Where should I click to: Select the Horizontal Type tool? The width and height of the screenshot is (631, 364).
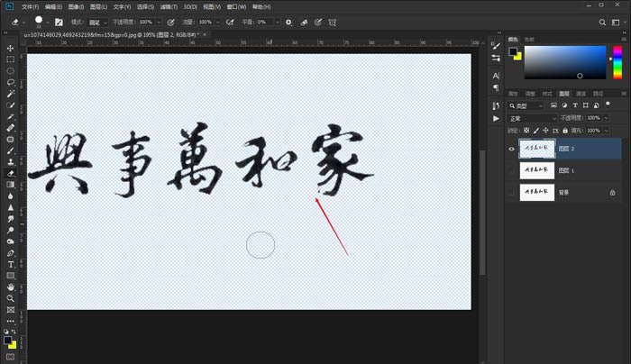11,265
